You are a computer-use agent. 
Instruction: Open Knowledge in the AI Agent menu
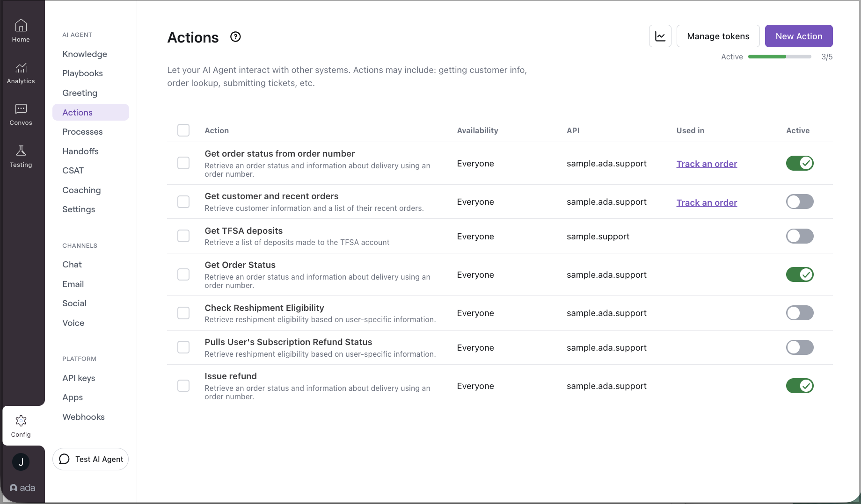(85, 54)
